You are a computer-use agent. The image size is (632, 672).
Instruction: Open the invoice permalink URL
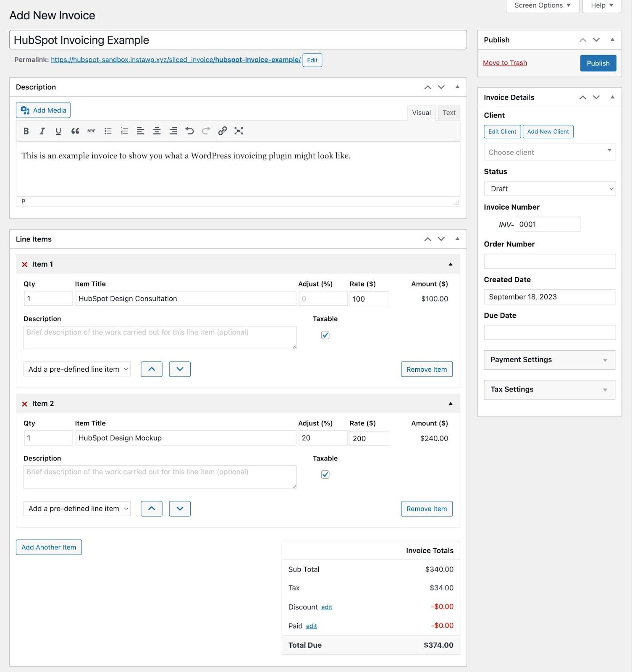(176, 60)
